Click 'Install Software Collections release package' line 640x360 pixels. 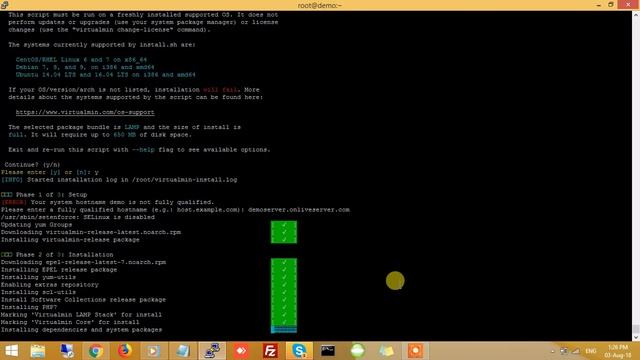(x=83, y=300)
